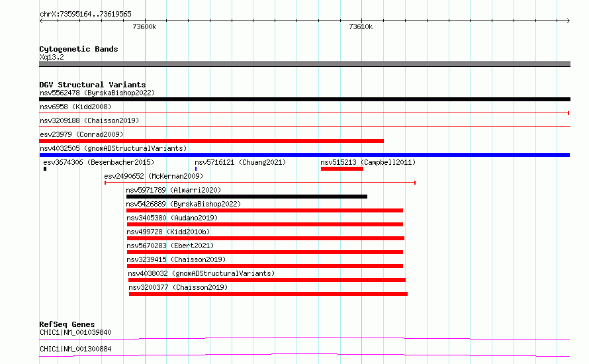Click small blue mark of nsv5716121

click(x=196, y=169)
